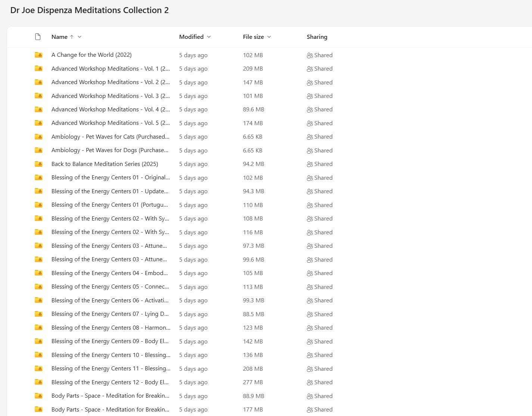Open Blessing of the Energy Centers 07 folder
Image resolution: width=532 pixels, height=416 pixels.
[x=110, y=314]
